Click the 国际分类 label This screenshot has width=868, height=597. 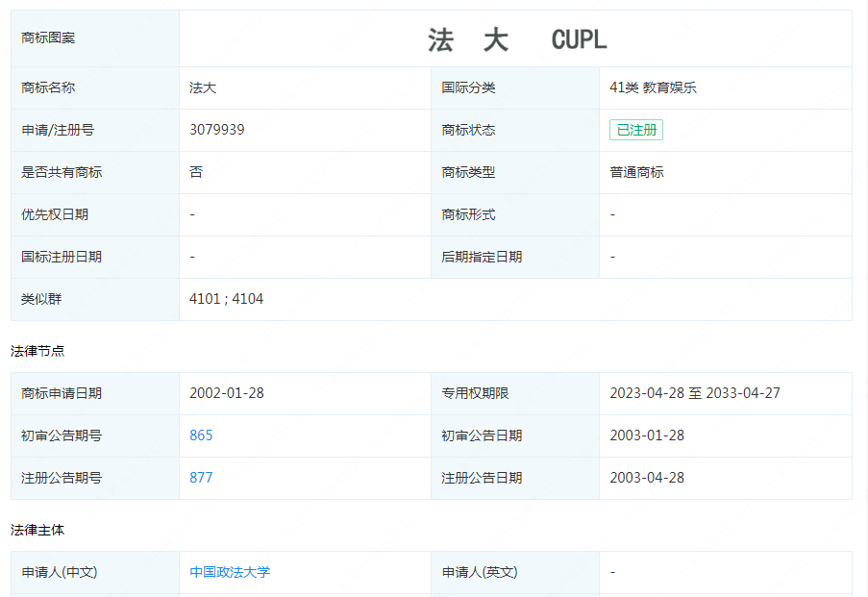[x=468, y=87]
